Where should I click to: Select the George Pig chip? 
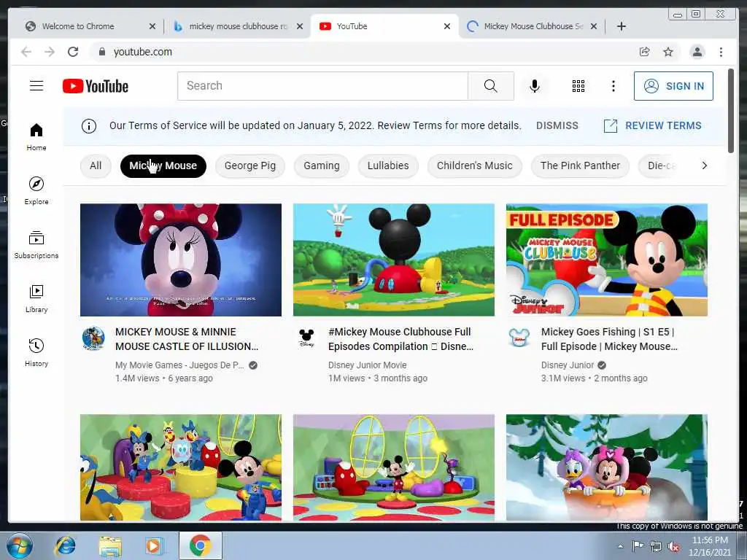[250, 166]
